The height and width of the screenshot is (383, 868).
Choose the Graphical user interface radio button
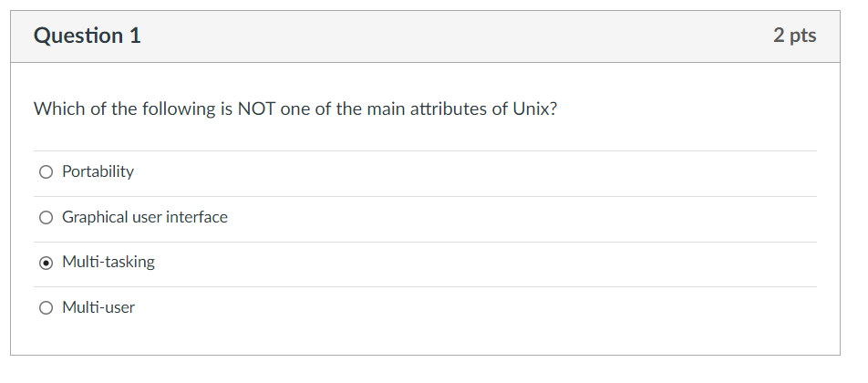46,218
